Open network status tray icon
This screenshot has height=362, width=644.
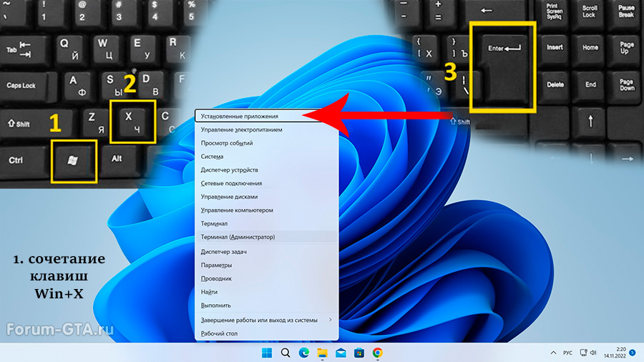[583, 353]
